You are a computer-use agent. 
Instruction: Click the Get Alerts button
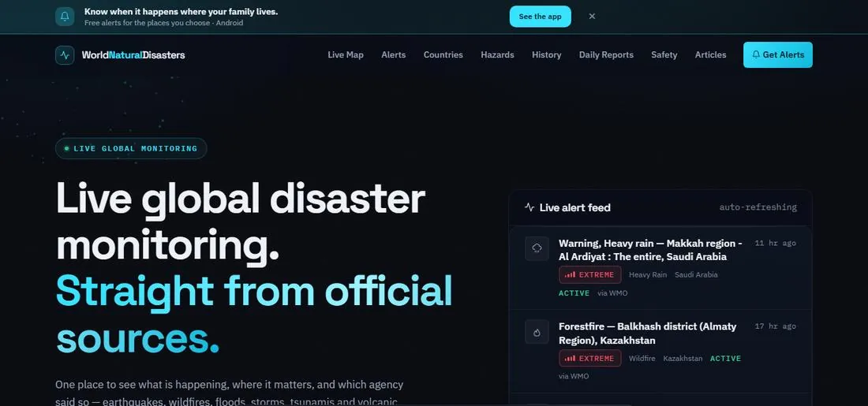778,54
